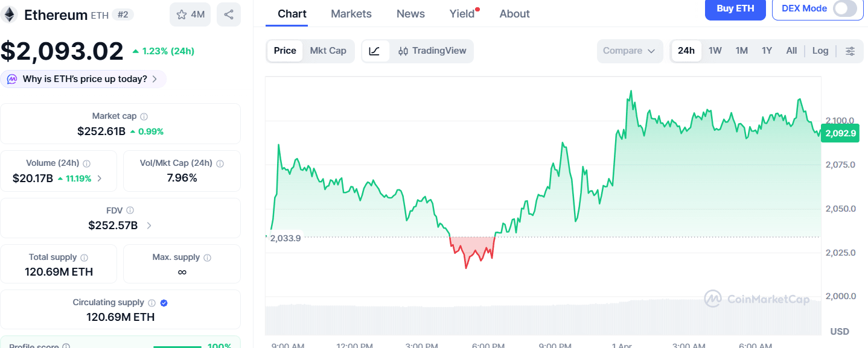Image resolution: width=868 pixels, height=348 pixels.
Task: Toggle Log scale on the chart
Action: coord(820,51)
